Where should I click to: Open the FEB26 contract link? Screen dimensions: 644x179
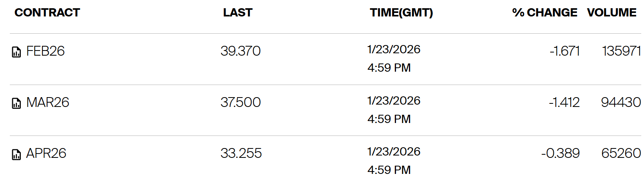coord(45,51)
